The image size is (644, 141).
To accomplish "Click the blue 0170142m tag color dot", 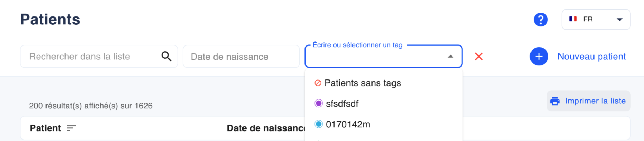I will [318, 124].
